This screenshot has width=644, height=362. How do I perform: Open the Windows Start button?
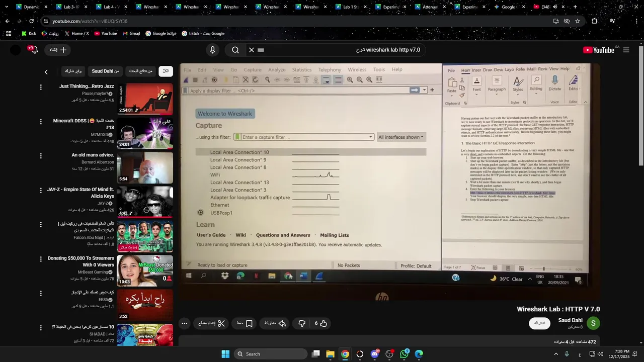(x=225, y=354)
